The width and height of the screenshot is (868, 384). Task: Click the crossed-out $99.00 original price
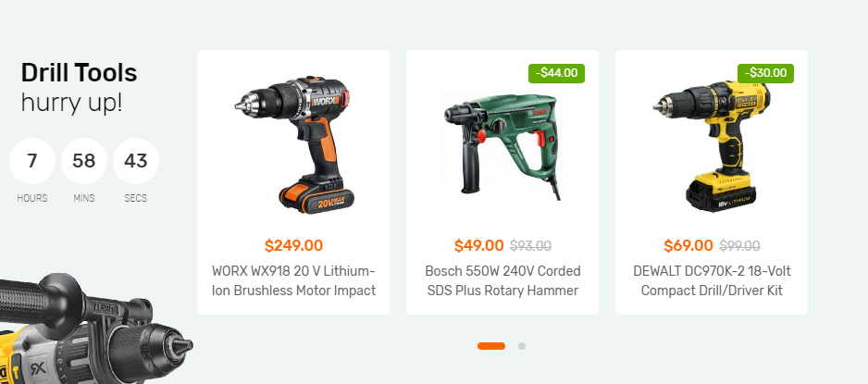tap(739, 246)
